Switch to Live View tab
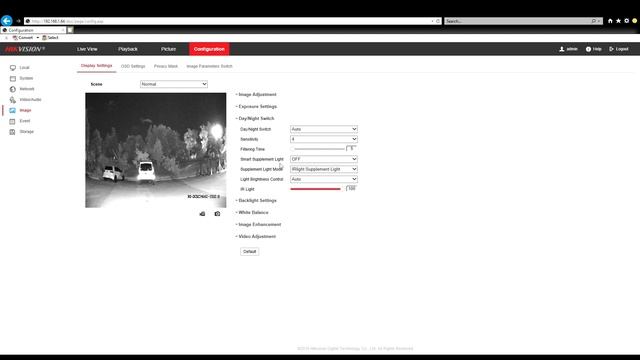Viewport: 640px width, 360px height. coord(87,49)
